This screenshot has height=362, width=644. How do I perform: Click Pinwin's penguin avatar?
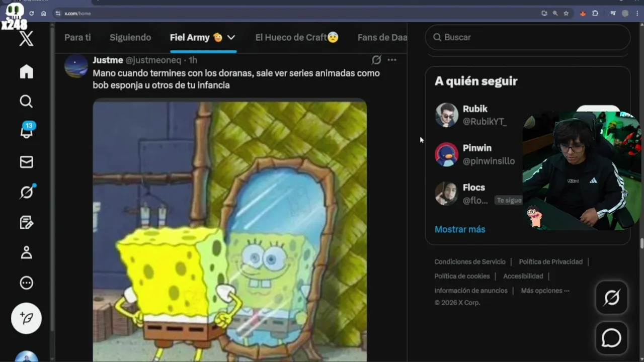click(446, 154)
